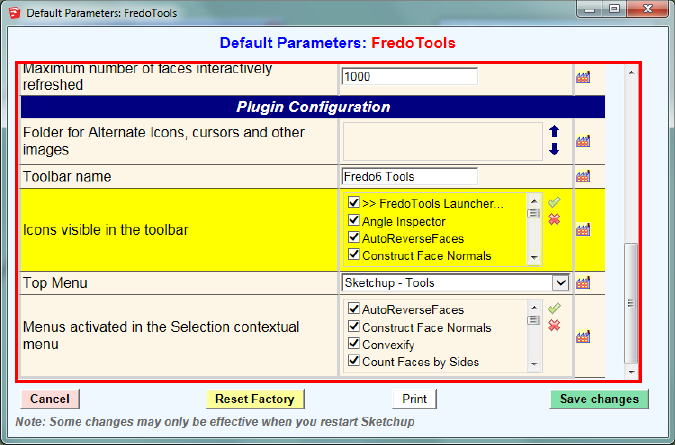
Task: Move folder up with blue up arrow
Action: click(554, 131)
